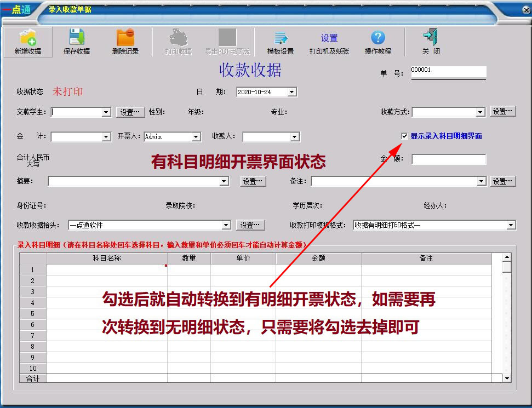The height and width of the screenshot is (408, 532).
Task: Click 设置 button beside 收款方式
Action: [503, 111]
